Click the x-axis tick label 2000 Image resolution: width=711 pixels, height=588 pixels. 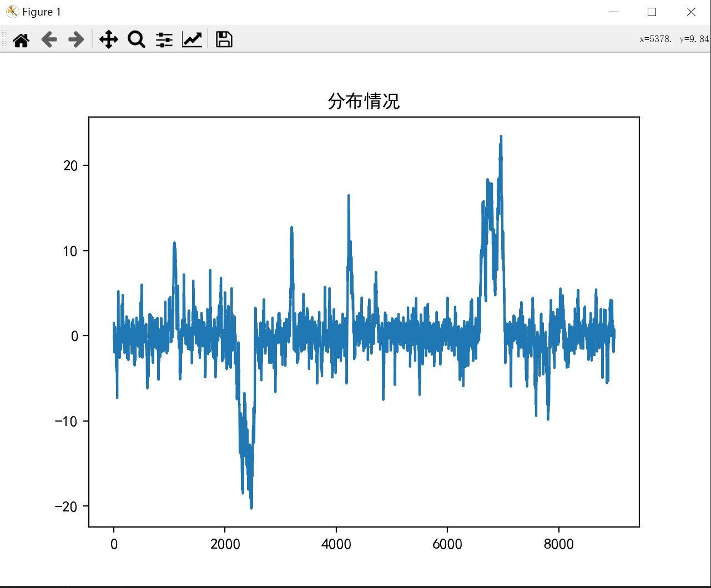225,544
